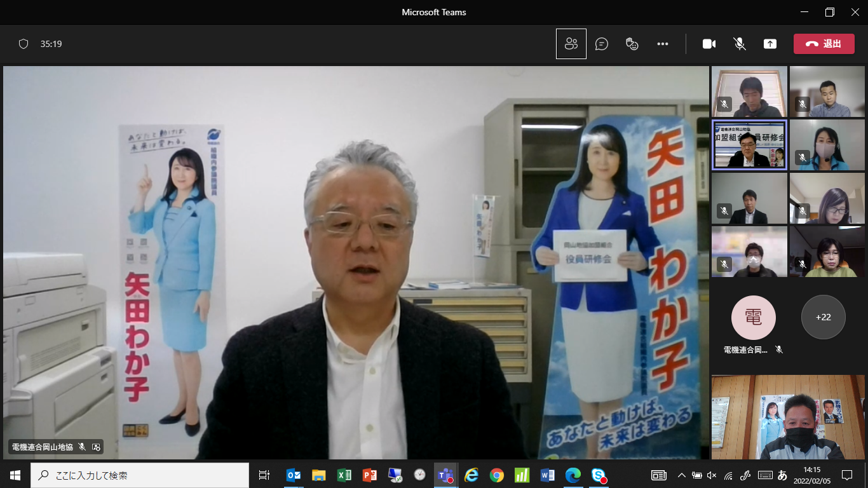Open the More actions ellipsis menu

coord(663,44)
